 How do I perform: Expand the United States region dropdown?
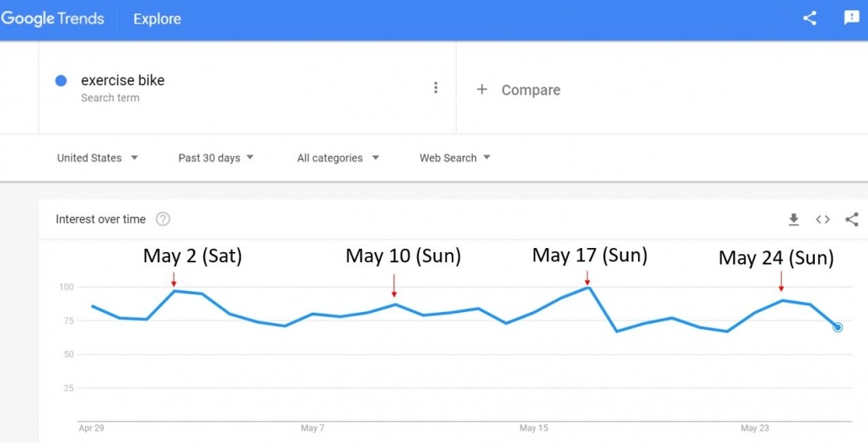click(97, 158)
